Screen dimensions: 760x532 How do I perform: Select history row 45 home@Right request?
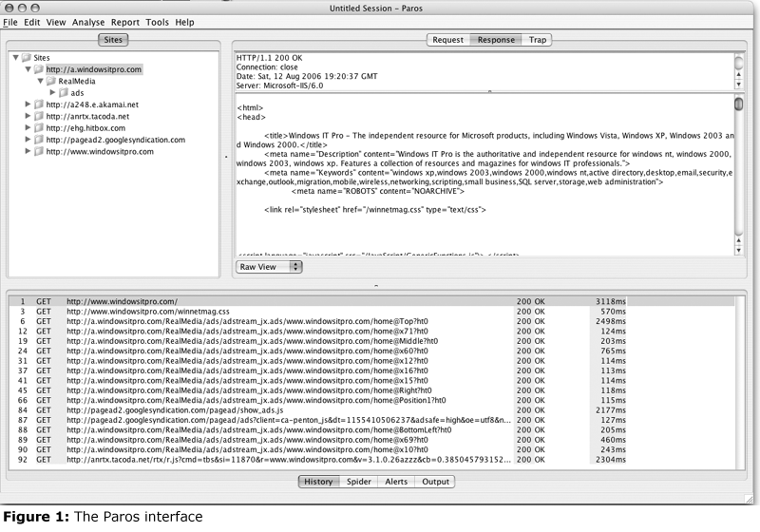pyautogui.click(x=371, y=390)
